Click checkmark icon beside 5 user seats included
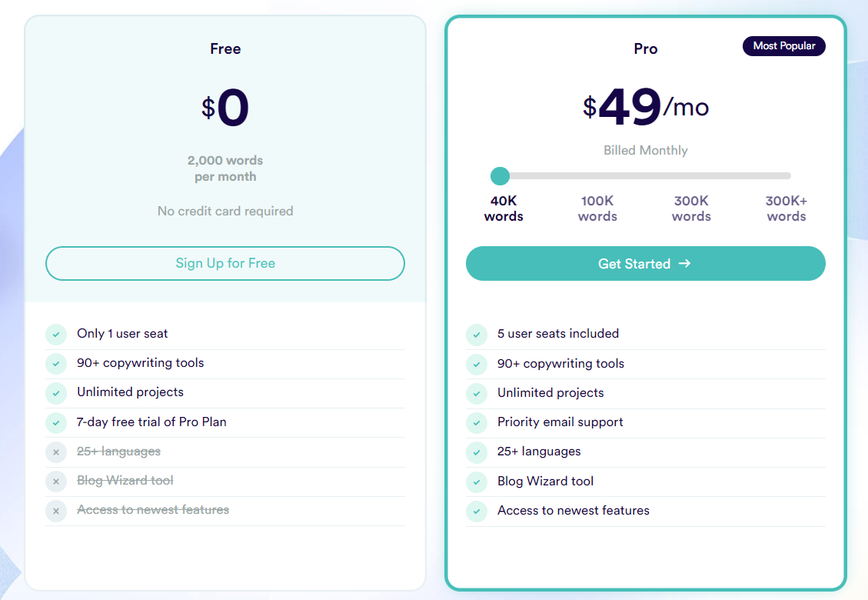Screen dimensions: 868x600 477,335
